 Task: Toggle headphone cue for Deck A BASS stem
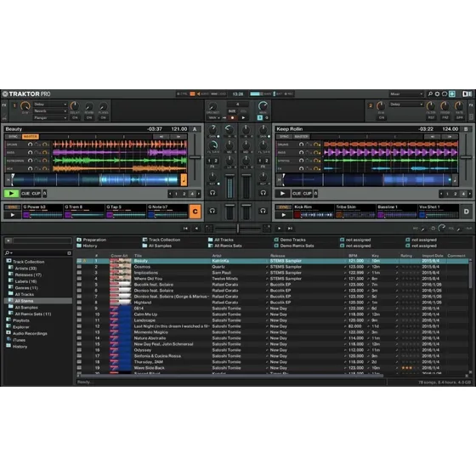point(30,152)
